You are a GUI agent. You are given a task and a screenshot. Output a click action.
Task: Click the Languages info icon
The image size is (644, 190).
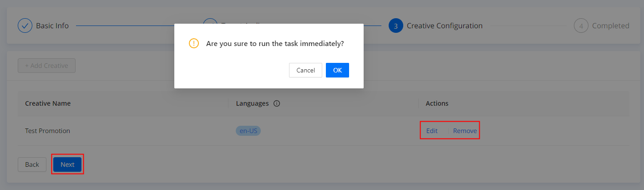[x=277, y=103]
